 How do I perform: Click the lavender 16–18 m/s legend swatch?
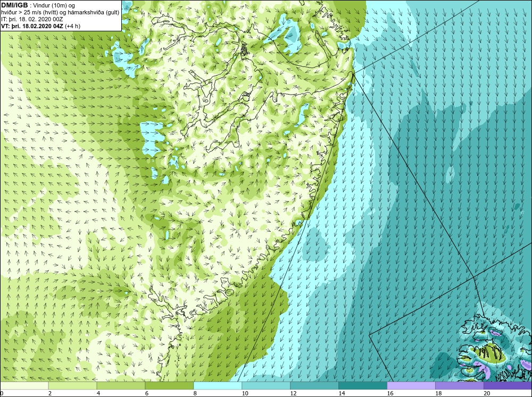[x=411, y=386]
